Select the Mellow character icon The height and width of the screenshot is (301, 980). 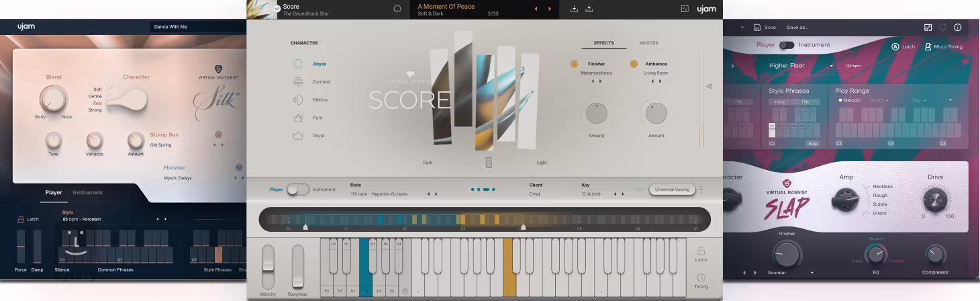coord(298,99)
